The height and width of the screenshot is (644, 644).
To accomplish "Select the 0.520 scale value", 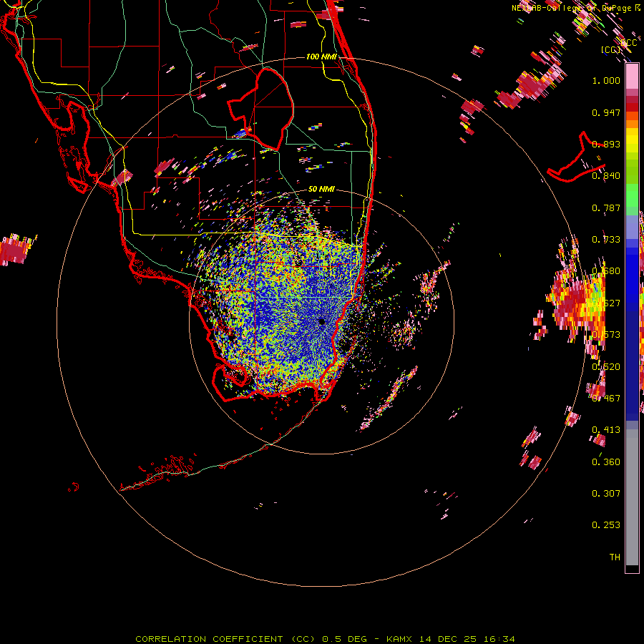I will pos(606,367).
